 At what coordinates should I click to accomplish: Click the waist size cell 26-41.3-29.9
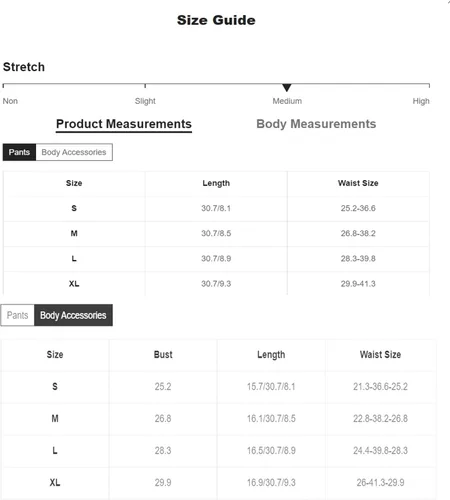click(x=380, y=482)
